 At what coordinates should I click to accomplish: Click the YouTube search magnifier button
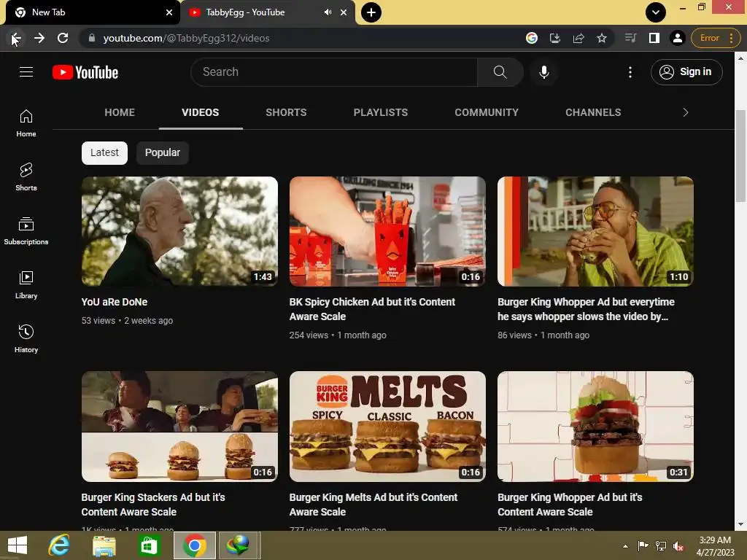coord(500,72)
